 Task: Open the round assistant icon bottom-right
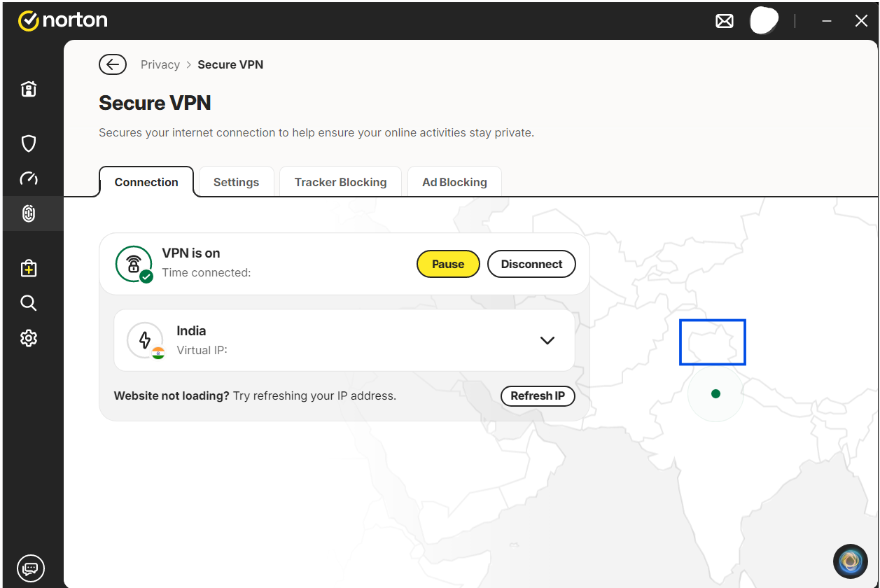[x=851, y=561]
